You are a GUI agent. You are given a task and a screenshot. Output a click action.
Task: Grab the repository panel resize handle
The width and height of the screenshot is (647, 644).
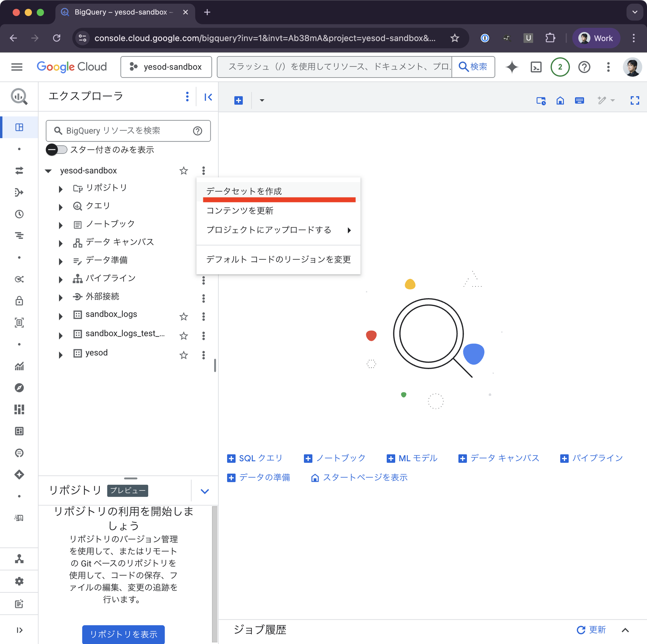point(130,478)
